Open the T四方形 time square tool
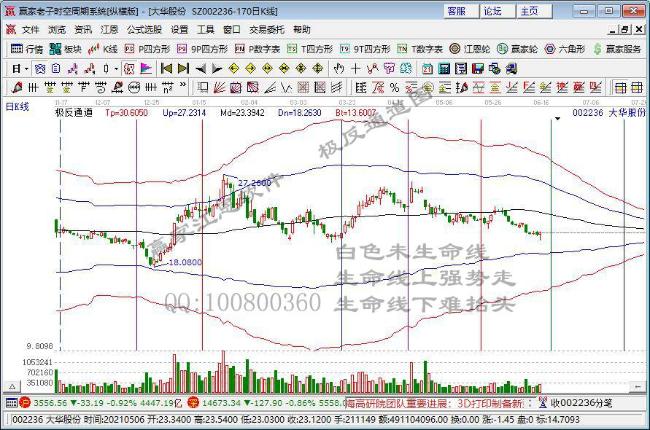Image resolution: width=650 pixels, height=430 pixels. point(310,49)
